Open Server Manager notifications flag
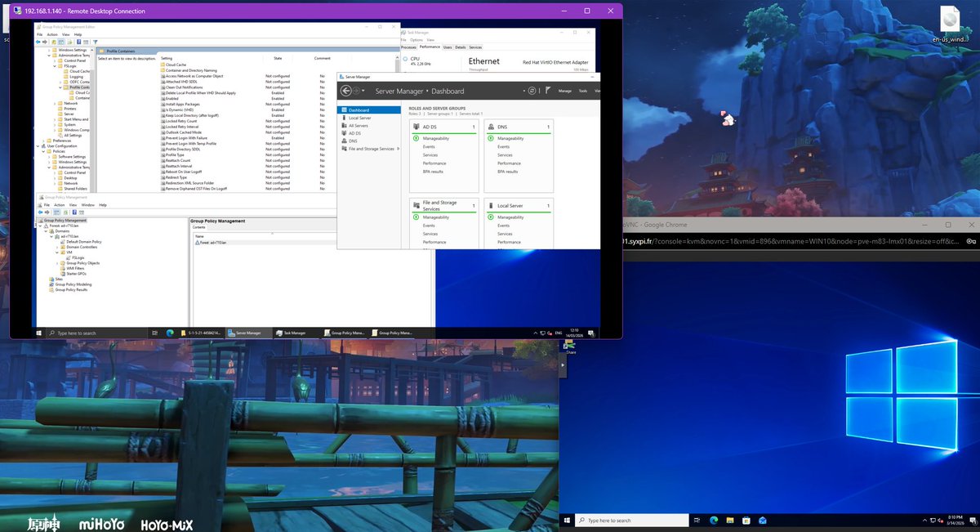Screen dimensions: 980x532 tap(547, 91)
